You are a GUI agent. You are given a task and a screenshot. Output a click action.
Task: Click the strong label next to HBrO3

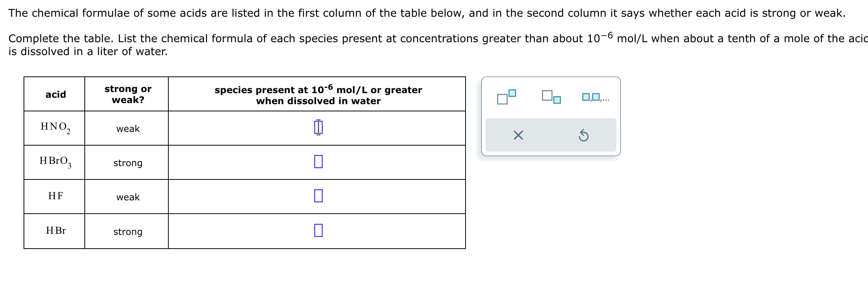click(128, 163)
